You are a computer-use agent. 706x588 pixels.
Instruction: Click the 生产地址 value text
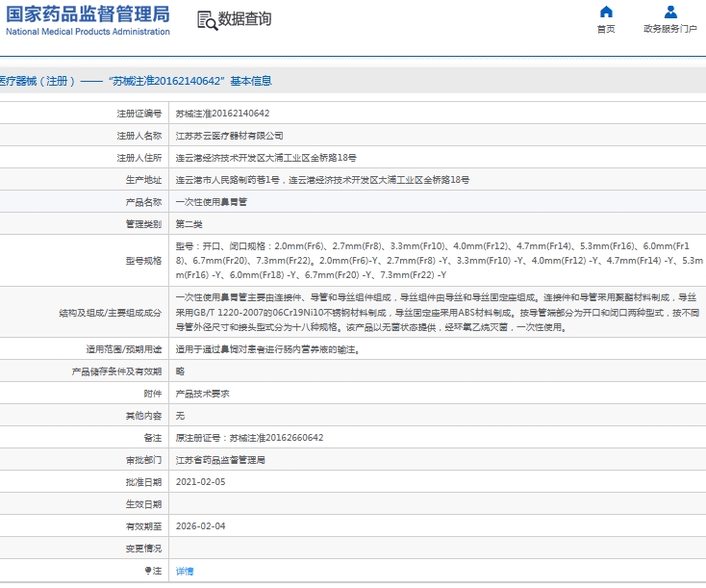[322, 180]
